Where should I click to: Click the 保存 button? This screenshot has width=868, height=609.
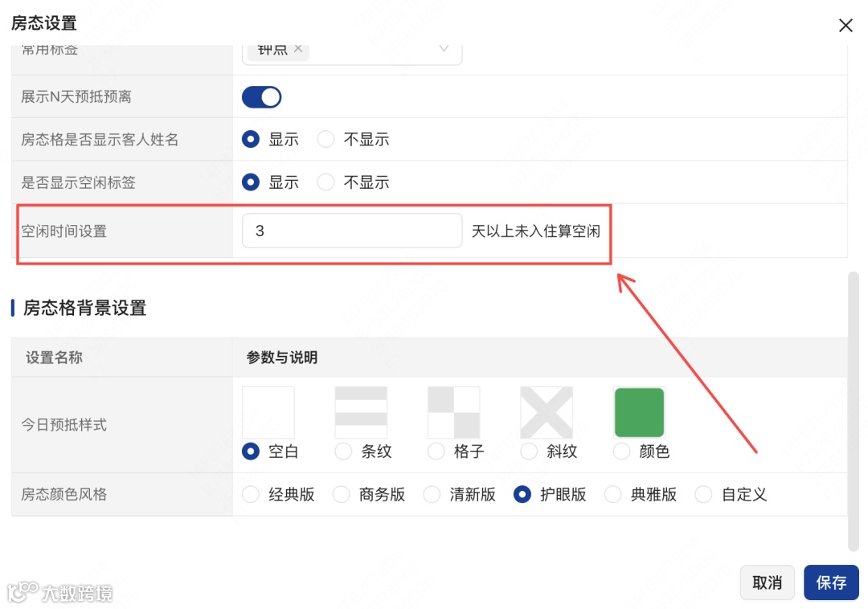click(x=831, y=582)
